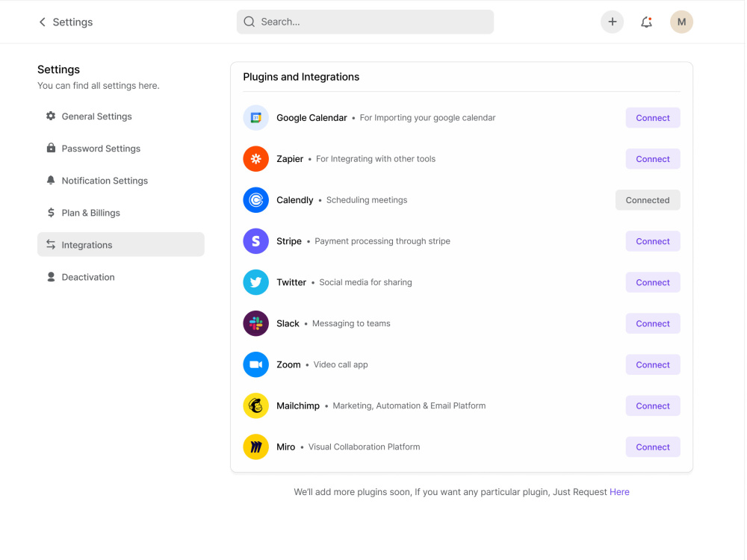Click the Google Calendar app icon
The image size is (747, 560).
tap(255, 118)
